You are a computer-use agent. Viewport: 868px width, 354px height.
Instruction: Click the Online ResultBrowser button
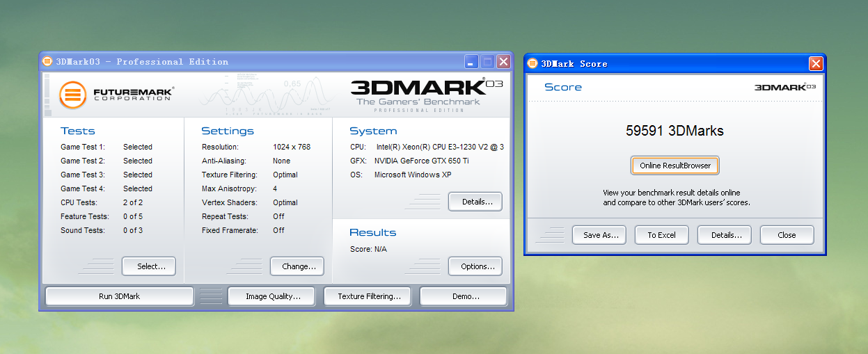674,166
